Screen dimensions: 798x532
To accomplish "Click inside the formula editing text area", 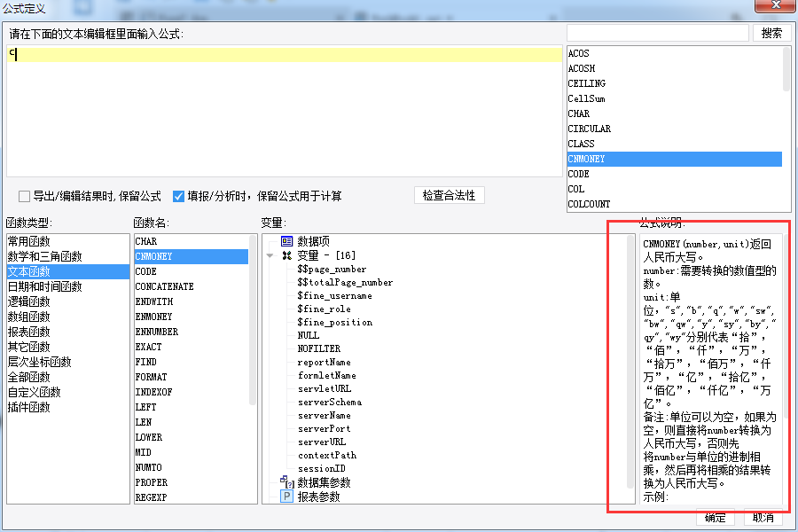I will [284, 111].
